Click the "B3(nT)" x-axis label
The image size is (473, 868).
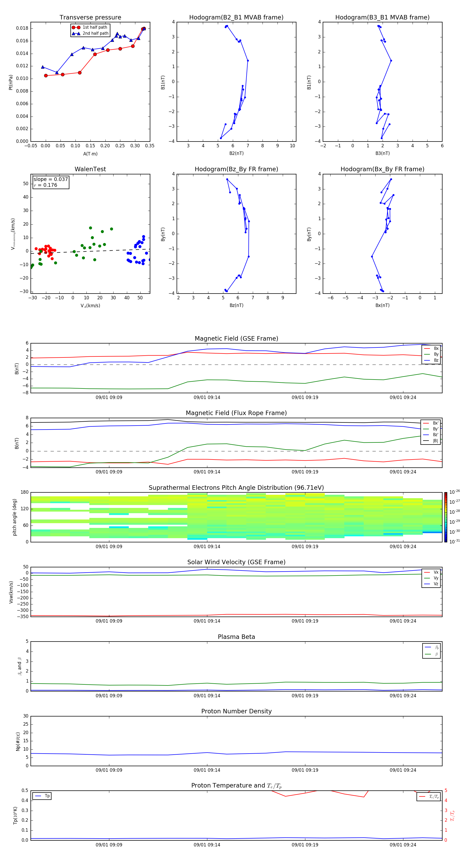coord(382,153)
